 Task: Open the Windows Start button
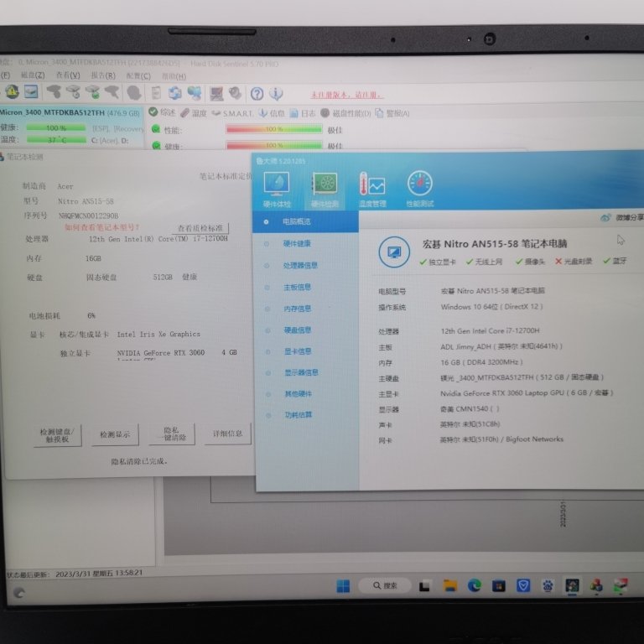(x=343, y=586)
